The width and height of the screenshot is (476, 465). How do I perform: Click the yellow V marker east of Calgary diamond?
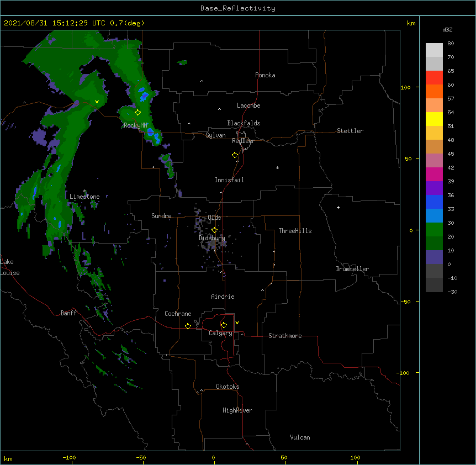pos(237,323)
